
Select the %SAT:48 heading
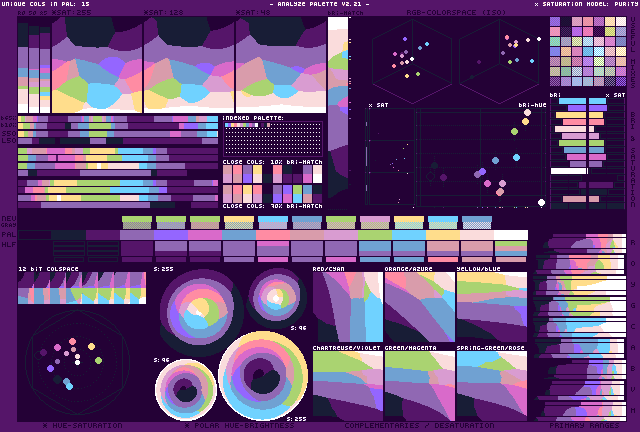[253, 13]
